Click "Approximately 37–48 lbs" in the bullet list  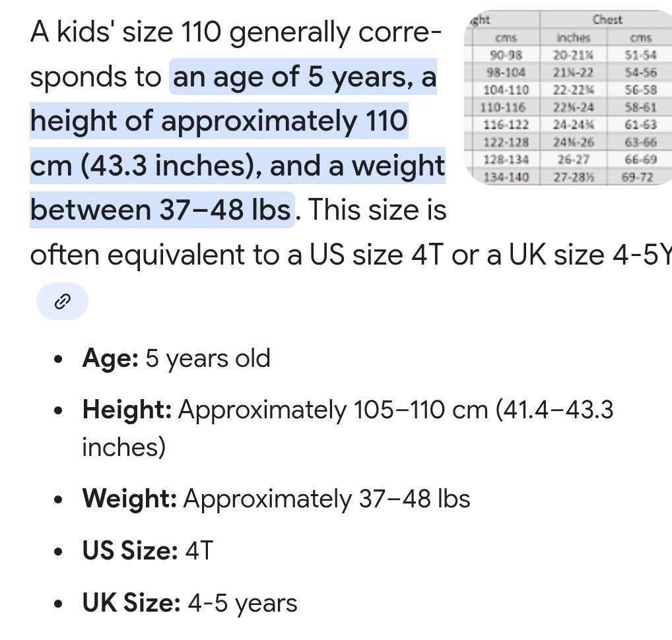(x=327, y=498)
